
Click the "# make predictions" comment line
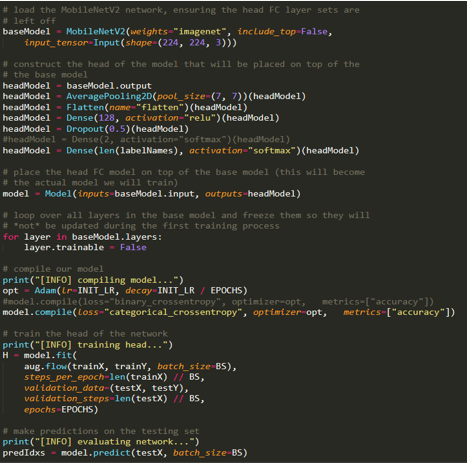pos(101,431)
